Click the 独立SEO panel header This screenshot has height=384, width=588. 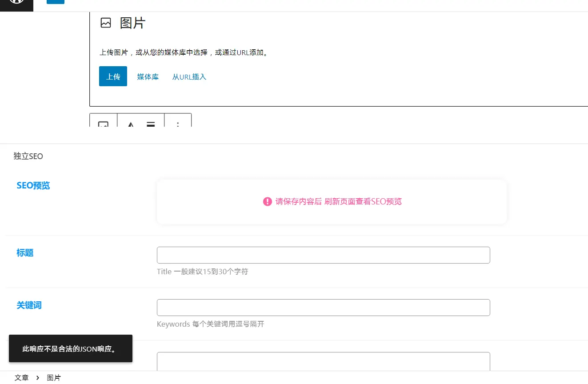28,156
